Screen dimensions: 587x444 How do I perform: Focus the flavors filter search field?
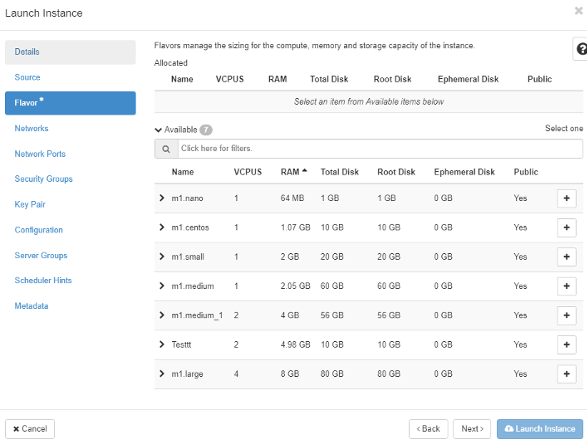click(380, 149)
